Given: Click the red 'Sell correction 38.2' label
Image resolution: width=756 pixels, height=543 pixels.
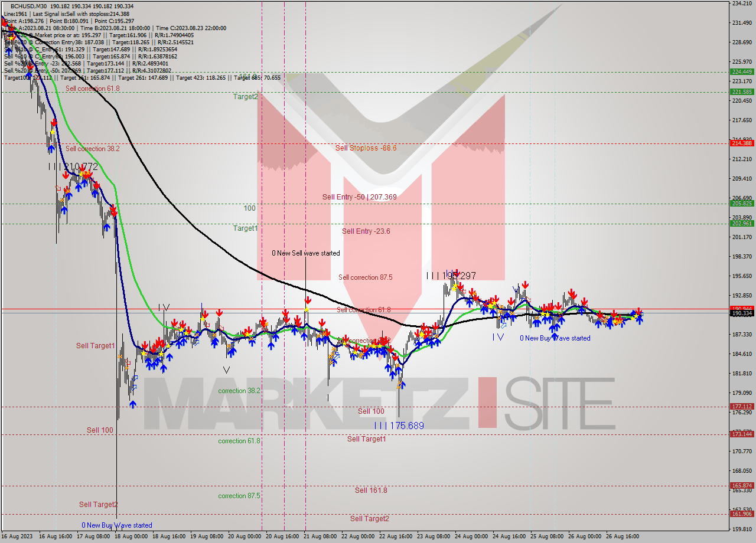Looking at the screenshot, I should pyautogui.click(x=92, y=149).
